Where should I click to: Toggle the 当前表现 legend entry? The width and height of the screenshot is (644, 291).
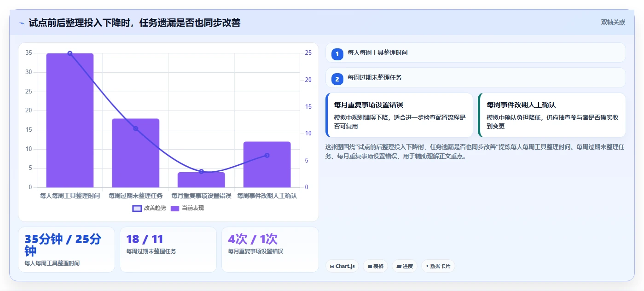[187, 208]
